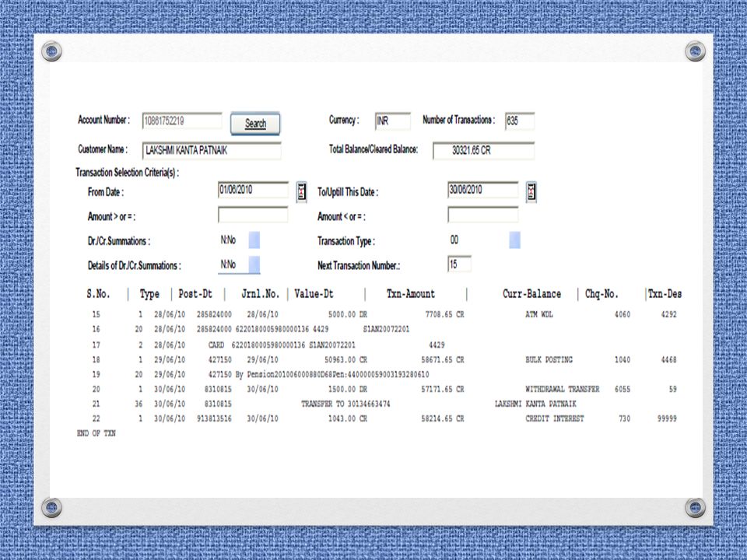The image size is (747, 560).
Task: Select the 50963.00 CR amount
Action: click(x=345, y=359)
